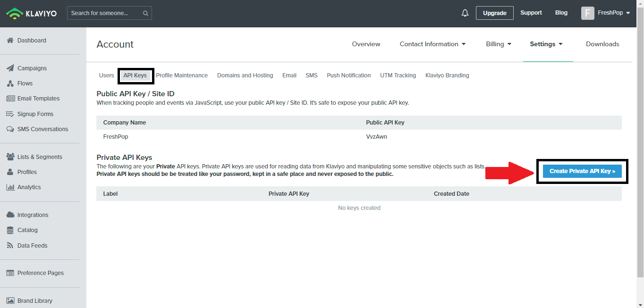The height and width of the screenshot is (308, 644).
Task: Select the public API key VvzAwn
Action: [376, 137]
